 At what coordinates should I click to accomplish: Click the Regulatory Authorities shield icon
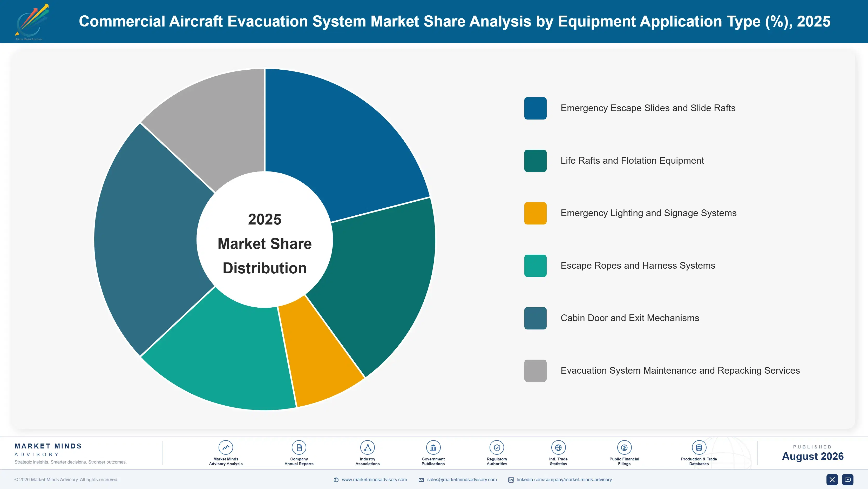pyautogui.click(x=497, y=447)
